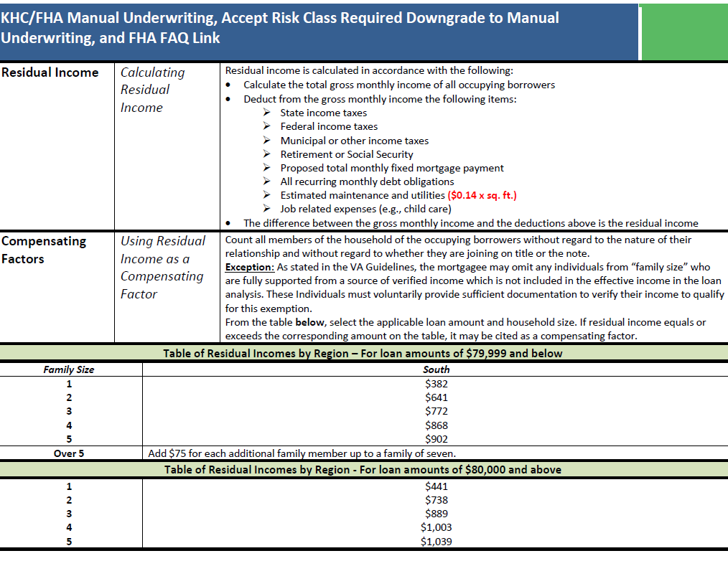Screen dimensions: 728x561
Task: Click the Federal income taxes line
Action: click(330, 126)
